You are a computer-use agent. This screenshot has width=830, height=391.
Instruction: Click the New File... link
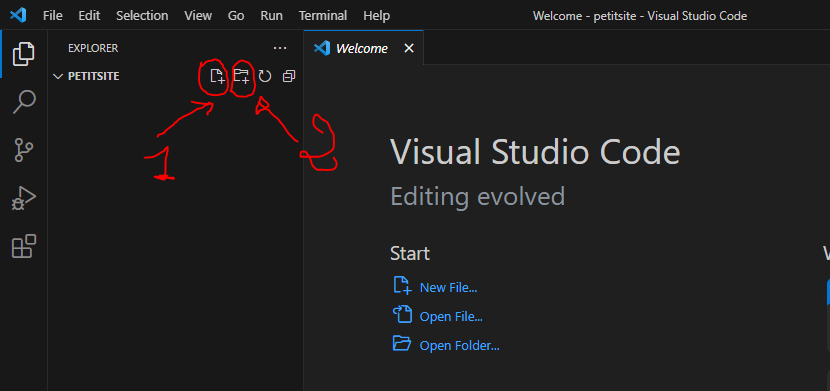point(448,288)
